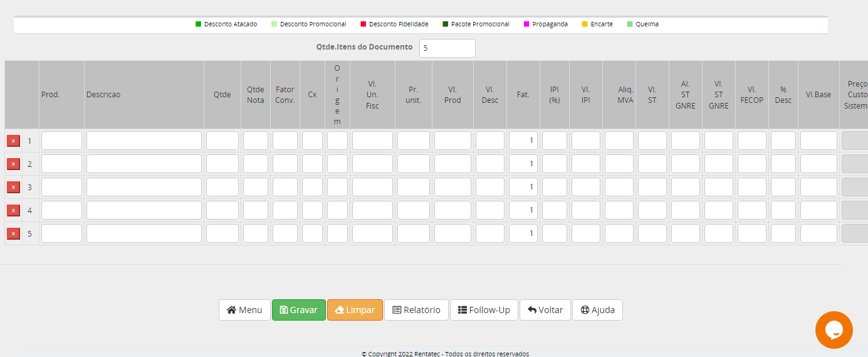This screenshot has width=868, height=357.
Task: Click the Prod. field in row 1
Action: (61, 141)
